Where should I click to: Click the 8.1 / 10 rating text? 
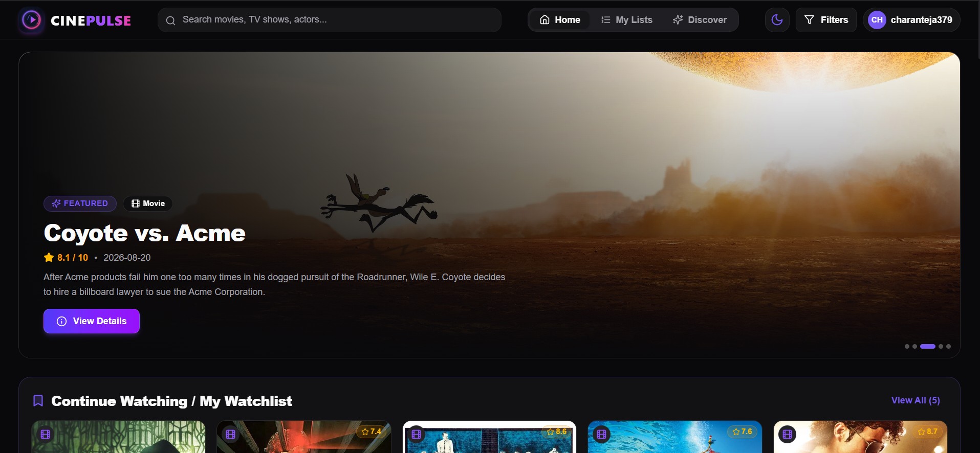[73, 258]
